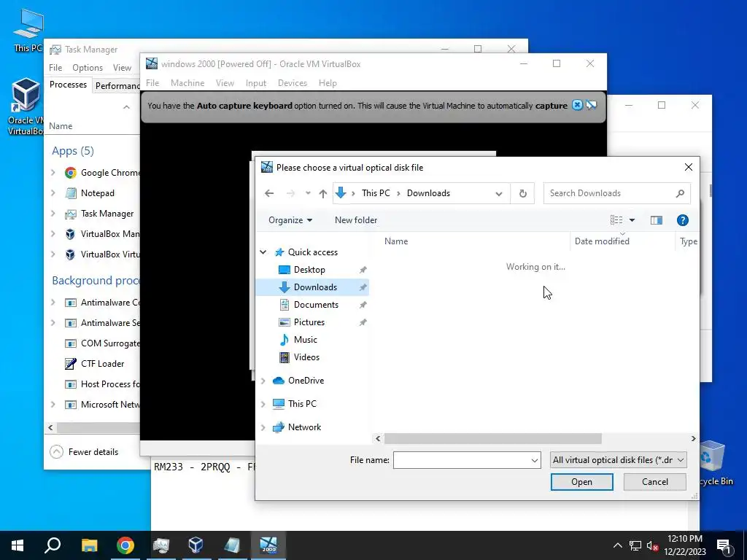Refresh the Downloads folder listing

pos(522,193)
